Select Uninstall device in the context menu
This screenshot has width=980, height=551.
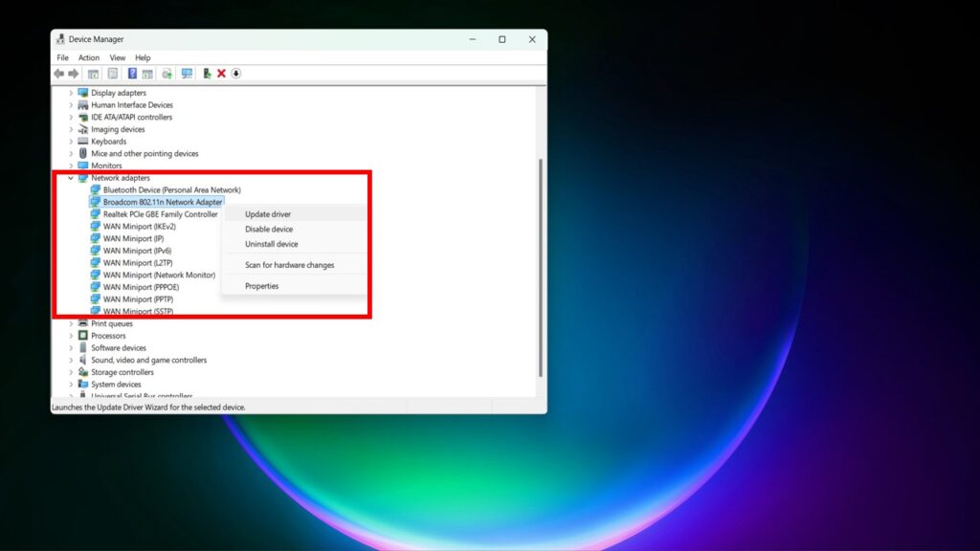point(271,244)
